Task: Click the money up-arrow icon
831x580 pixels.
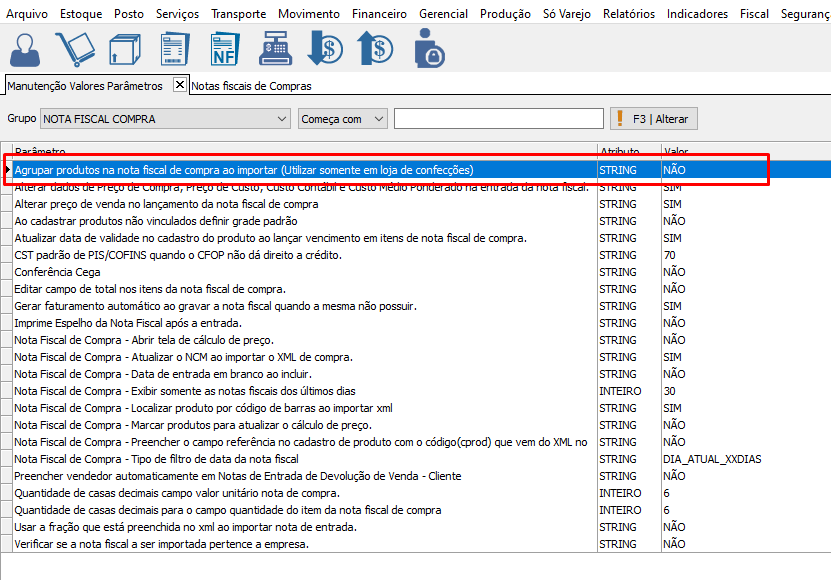Action: click(x=377, y=49)
